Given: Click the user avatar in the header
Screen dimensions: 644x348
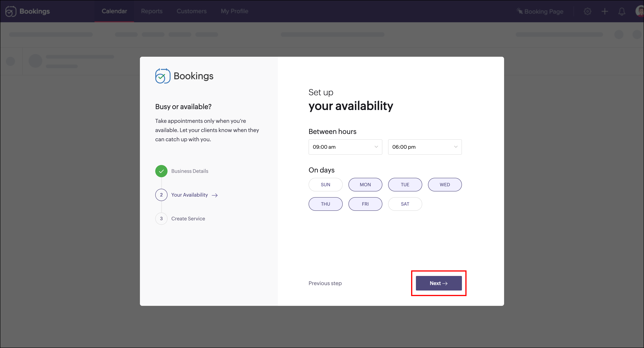Looking at the screenshot, I should pyautogui.click(x=640, y=11).
